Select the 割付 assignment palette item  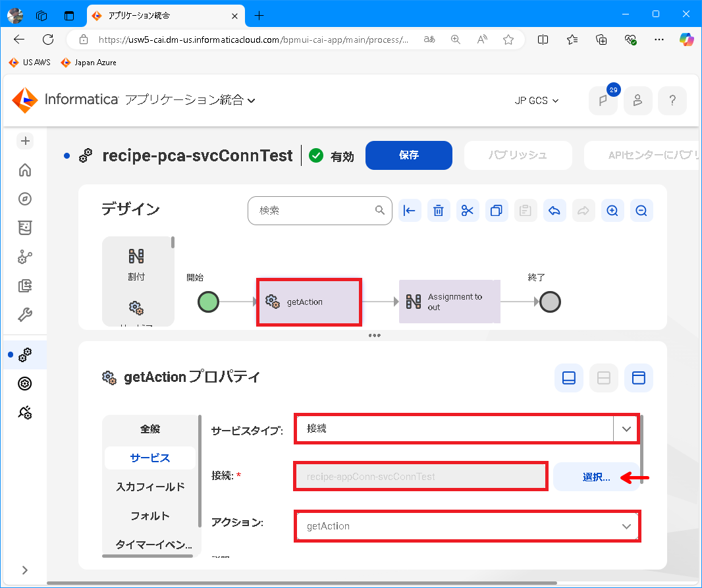coord(136,264)
